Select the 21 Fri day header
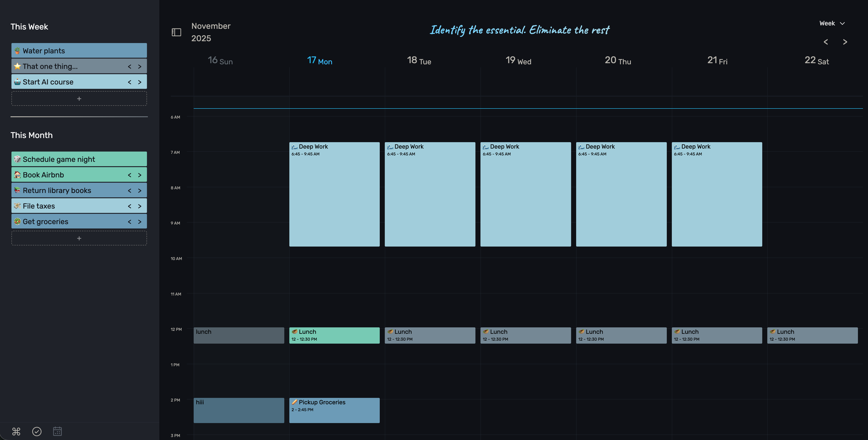868x440 pixels. pyautogui.click(x=717, y=61)
